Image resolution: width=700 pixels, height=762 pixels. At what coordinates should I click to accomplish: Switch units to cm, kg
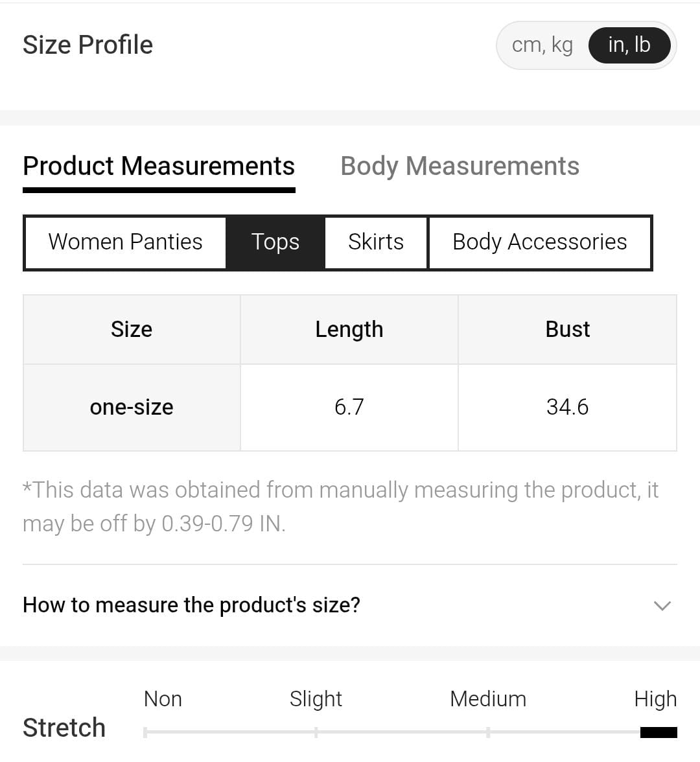pyautogui.click(x=542, y=45)
